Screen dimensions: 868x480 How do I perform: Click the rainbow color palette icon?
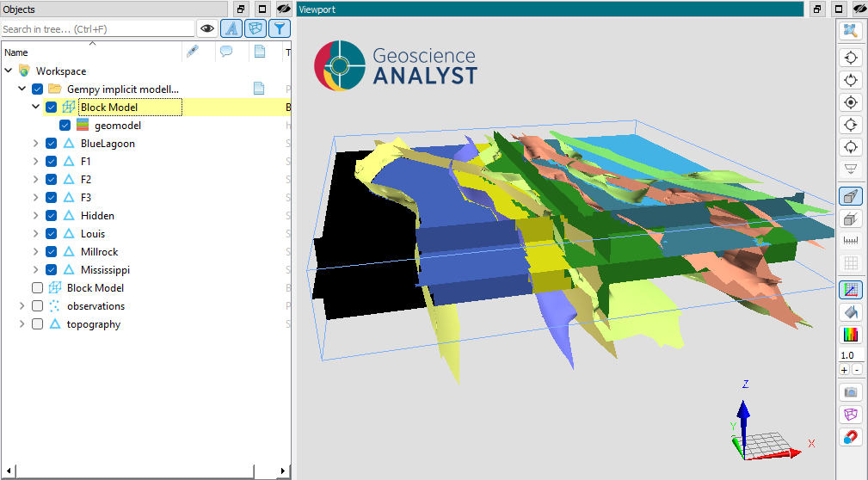(851, 335)
